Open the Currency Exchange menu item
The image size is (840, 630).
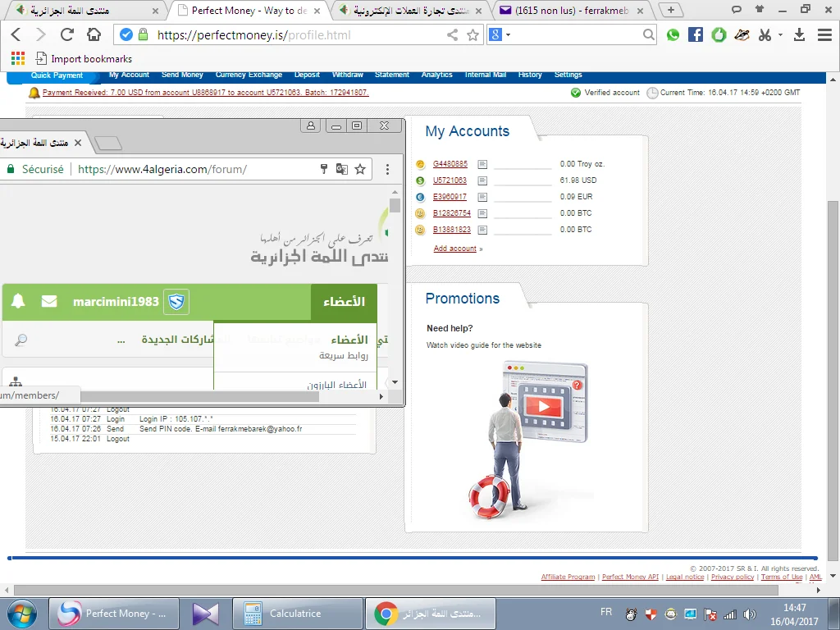(x=249, y=75)
